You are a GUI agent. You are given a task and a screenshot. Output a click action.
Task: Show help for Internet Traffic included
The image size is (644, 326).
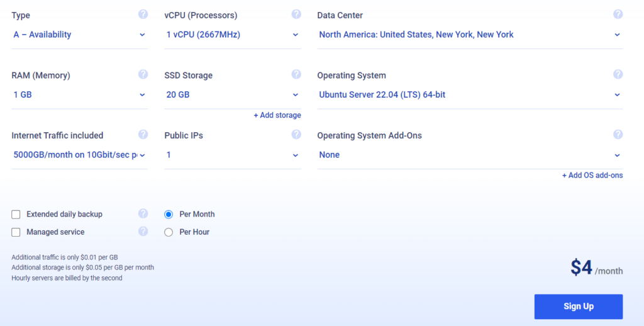(x=143, y=135)
